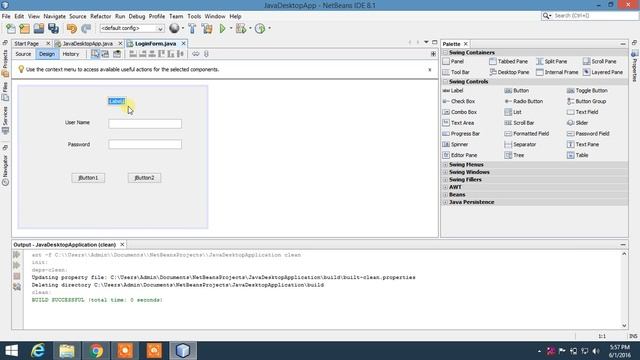640x360 pixels.
Task: Click the browser globe icon in toolbar
Action: coord(174,28)
